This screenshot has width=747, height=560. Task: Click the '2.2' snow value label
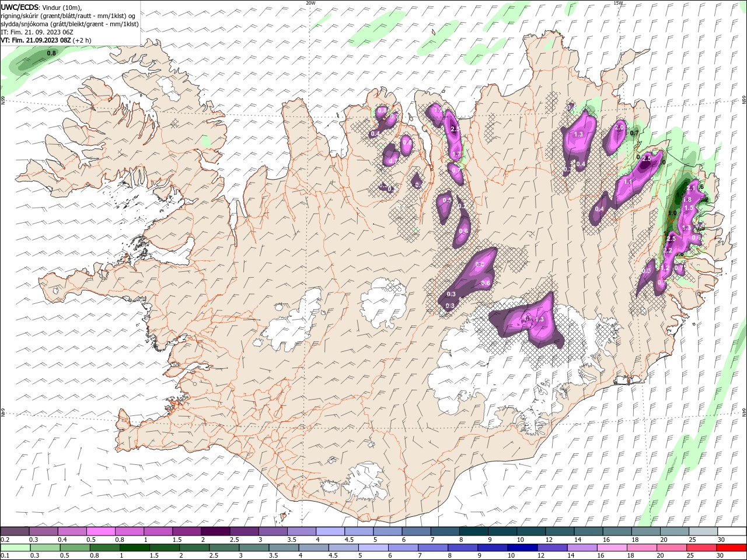coord(668,250)
